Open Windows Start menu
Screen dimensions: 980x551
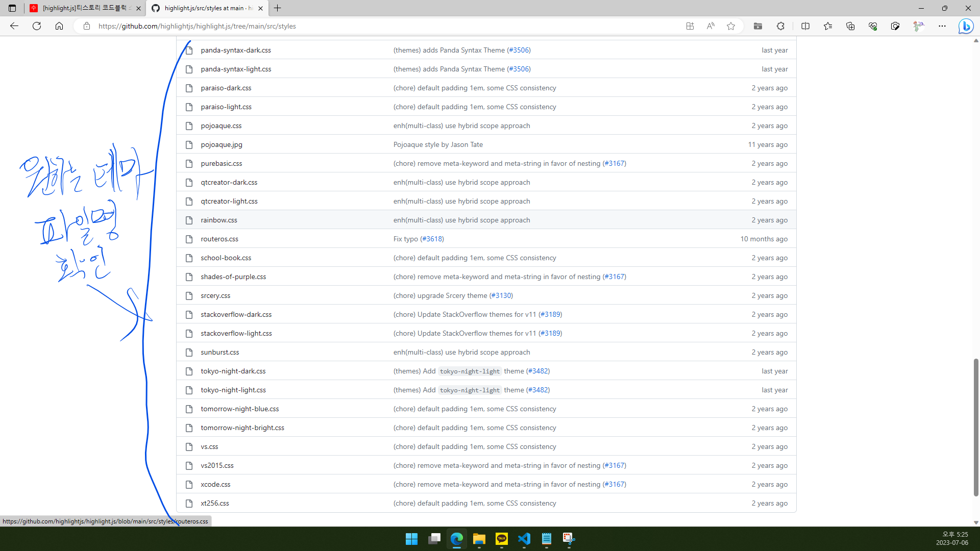pyautogui.click(x=411, y=539)
